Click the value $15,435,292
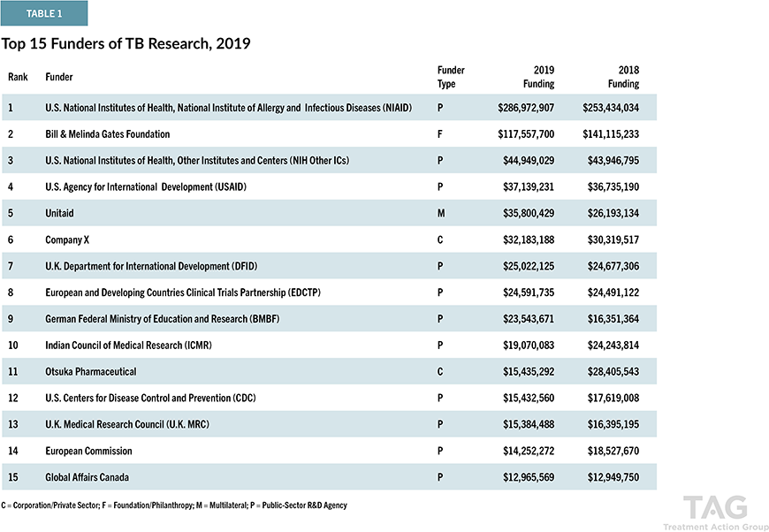 pos(529,372)
